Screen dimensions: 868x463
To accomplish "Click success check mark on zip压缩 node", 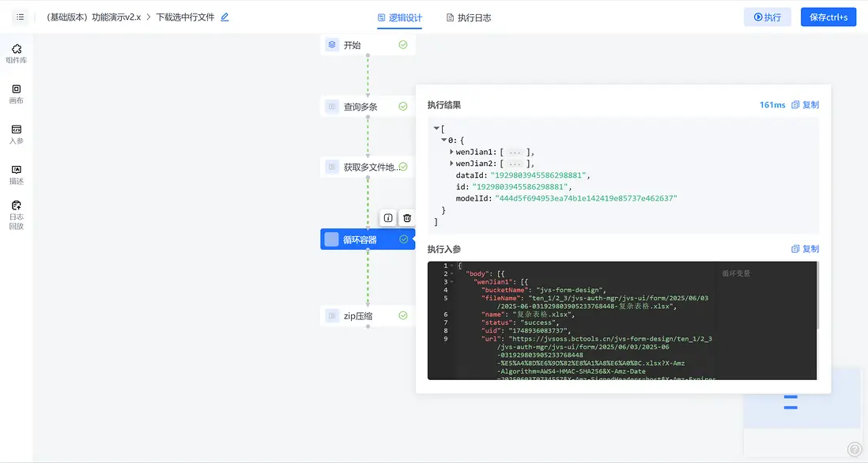I will [x=403, y=315].
